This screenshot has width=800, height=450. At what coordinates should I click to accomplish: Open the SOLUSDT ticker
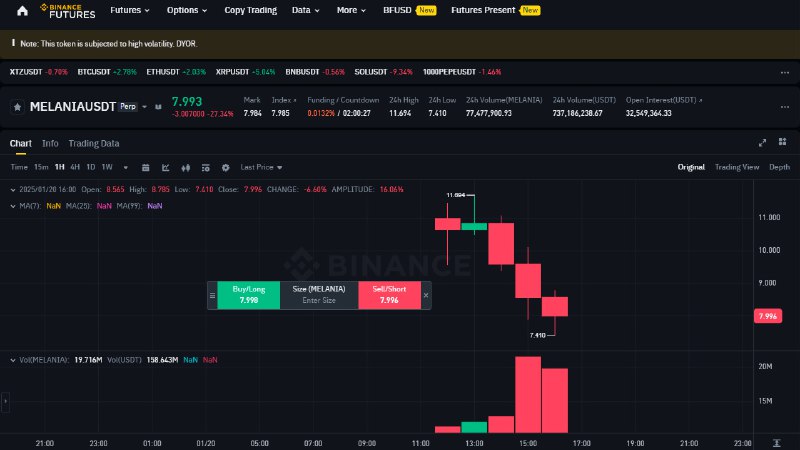[384, 72]
